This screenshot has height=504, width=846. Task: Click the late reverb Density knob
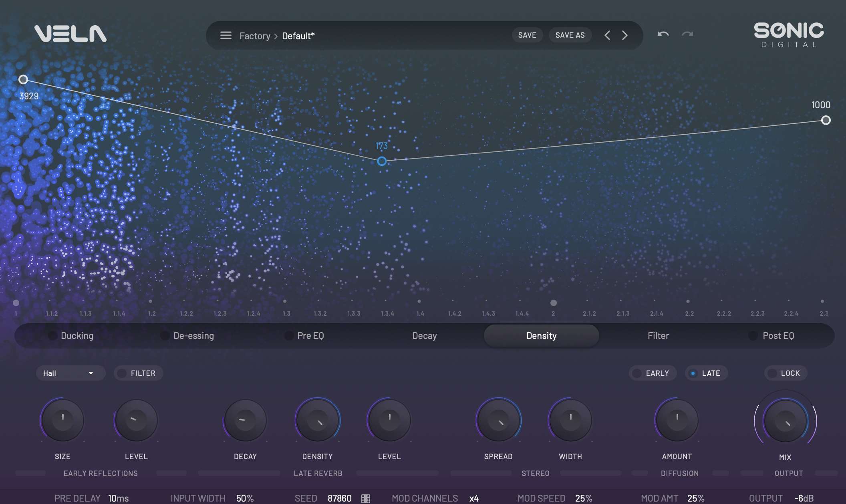coord(318,420)
